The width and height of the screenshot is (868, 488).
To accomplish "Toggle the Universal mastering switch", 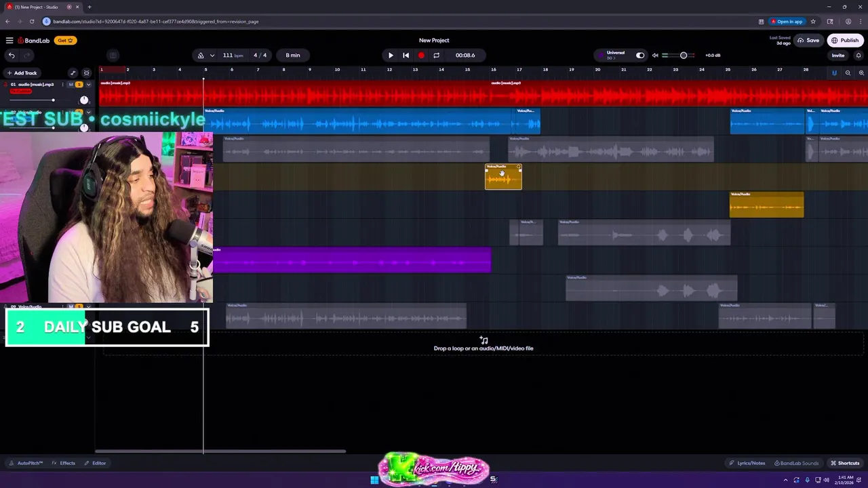I will pos(640,56).
